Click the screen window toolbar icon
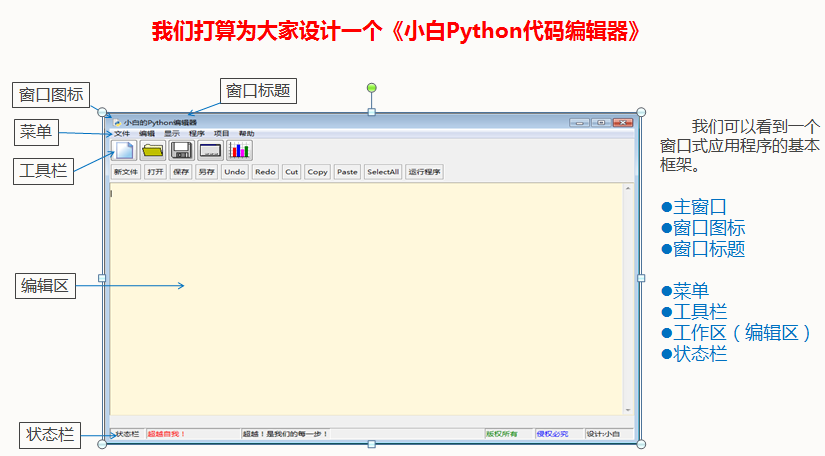This screenshot has width=825, height=456. (210, 150)
